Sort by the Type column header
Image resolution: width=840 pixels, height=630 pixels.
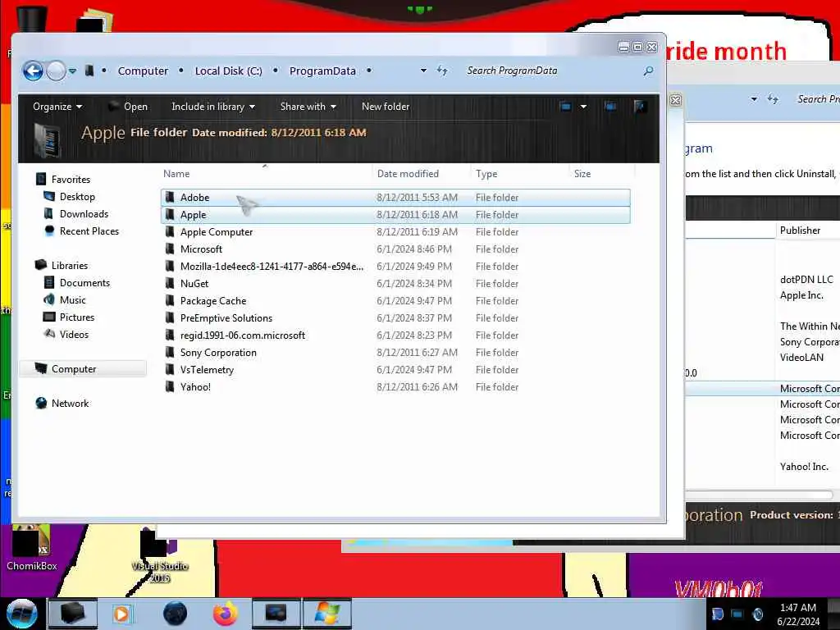(519, 174)
